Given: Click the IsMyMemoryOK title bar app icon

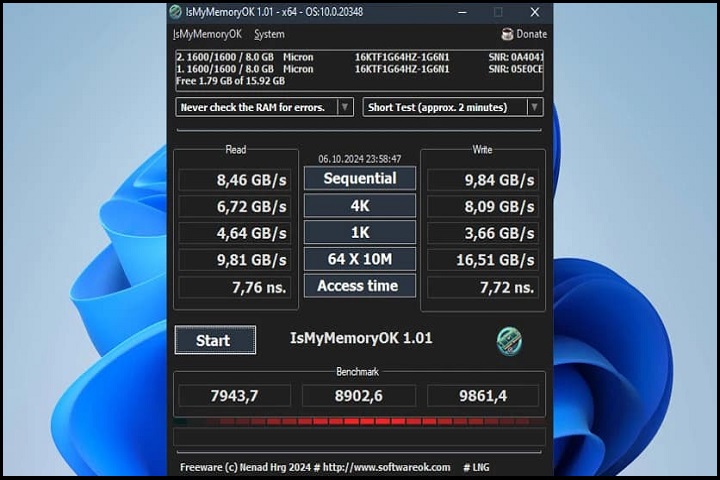Looking at the screenshot, I should 176,12.
